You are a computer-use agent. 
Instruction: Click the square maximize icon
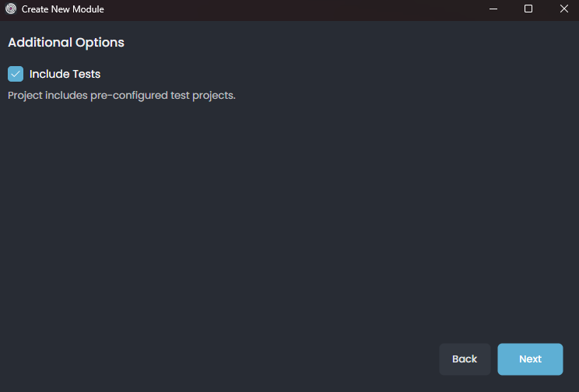[528, 9]
